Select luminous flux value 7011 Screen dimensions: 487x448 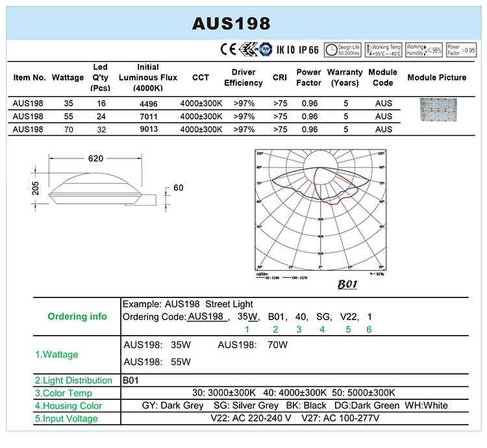149,117
